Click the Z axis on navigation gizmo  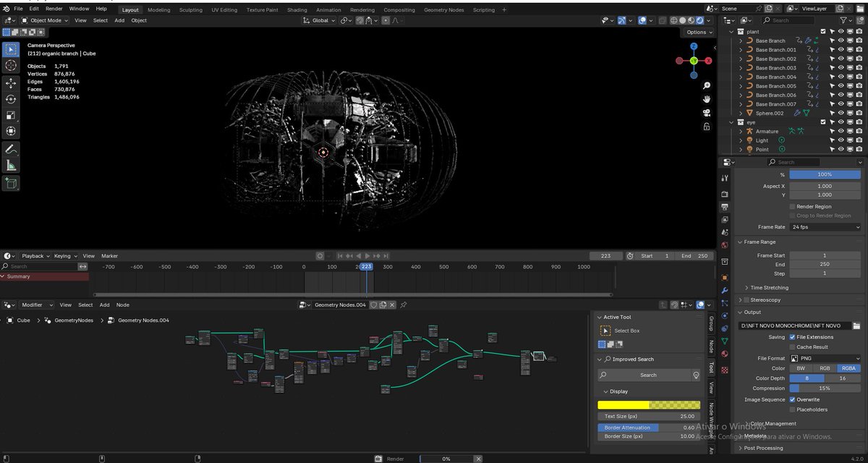click(x=693, y=46)
